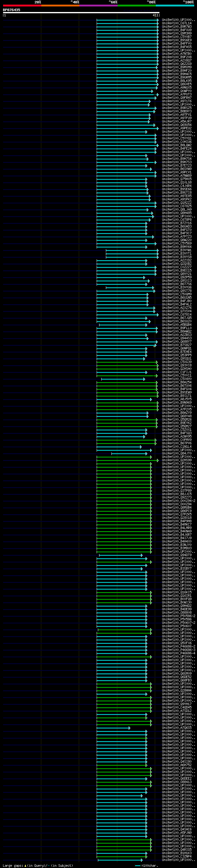
Task: Select the UniRef100_Q8MUB4 label
Action: (x=176, y=507)
